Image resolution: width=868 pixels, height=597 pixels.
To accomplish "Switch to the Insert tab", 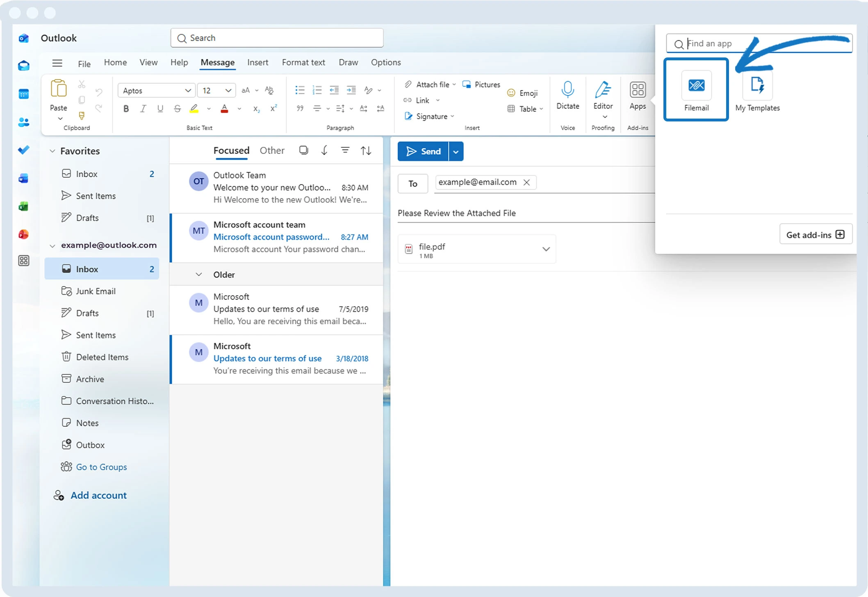I will (x=257, y=62).
